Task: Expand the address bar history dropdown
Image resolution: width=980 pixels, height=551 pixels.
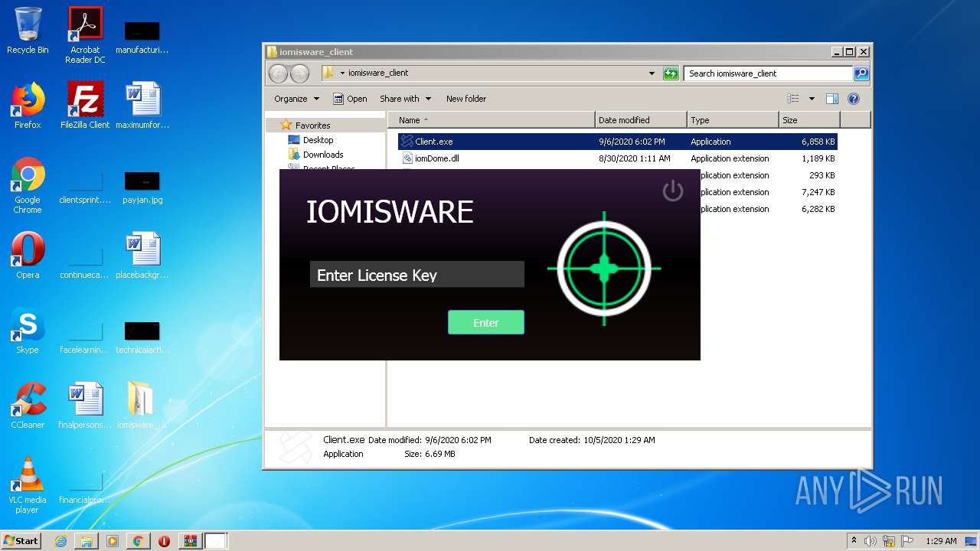Action: coord(652,73)
